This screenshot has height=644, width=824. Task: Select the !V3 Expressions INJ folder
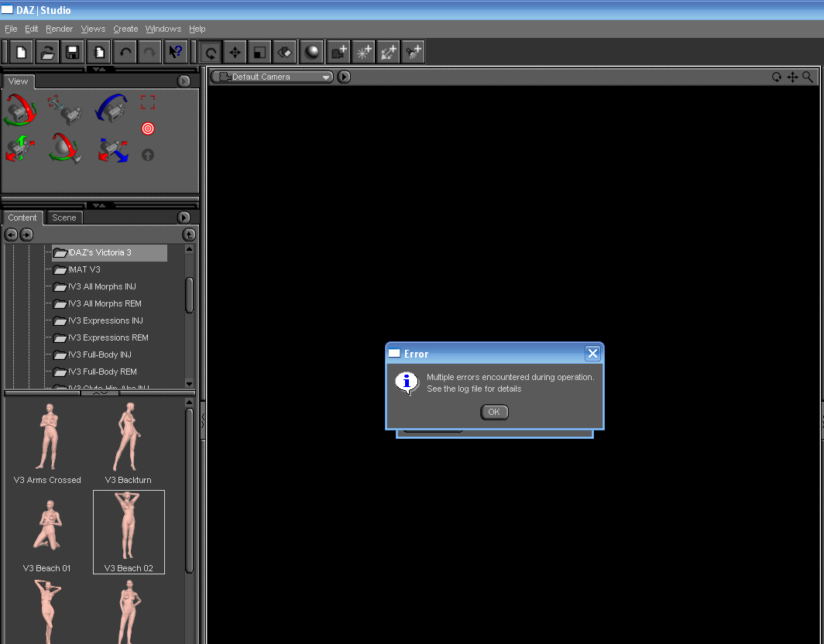[98, 320]
